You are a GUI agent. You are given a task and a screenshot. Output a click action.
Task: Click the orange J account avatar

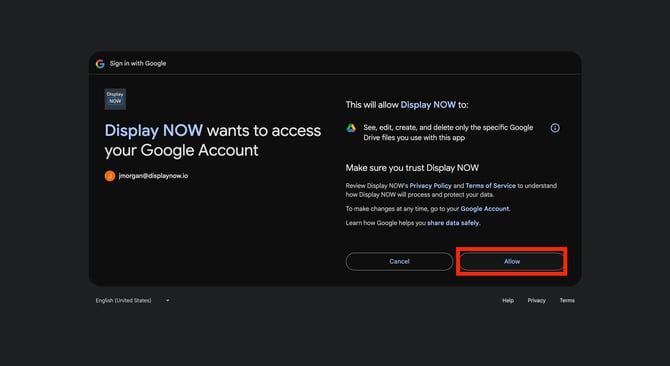[x=110, y=176]
